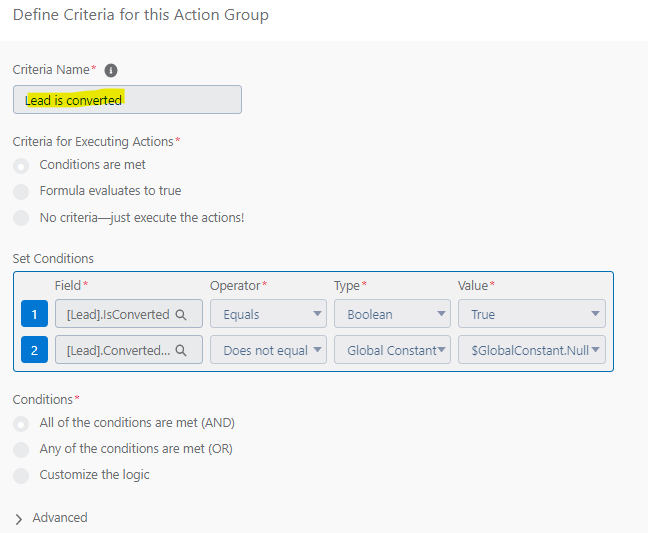Image resolution: width=648 pixels, height=533 pixels.
Task: Click the Criteria Name input field
Action: pyautogui.click(x=127, y=100)
